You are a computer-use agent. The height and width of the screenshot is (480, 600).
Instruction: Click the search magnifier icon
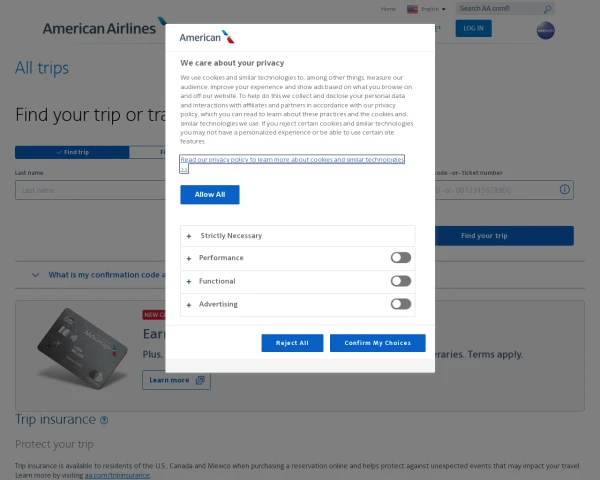(546, 8)
